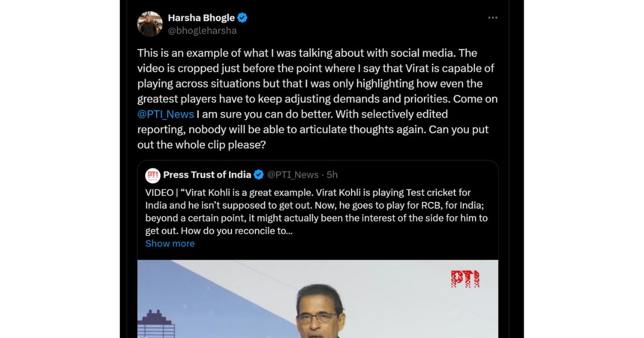This screenshot has height=338, width=644.
Task: Expand the quoted tweet with Show more
Action: 170,244
